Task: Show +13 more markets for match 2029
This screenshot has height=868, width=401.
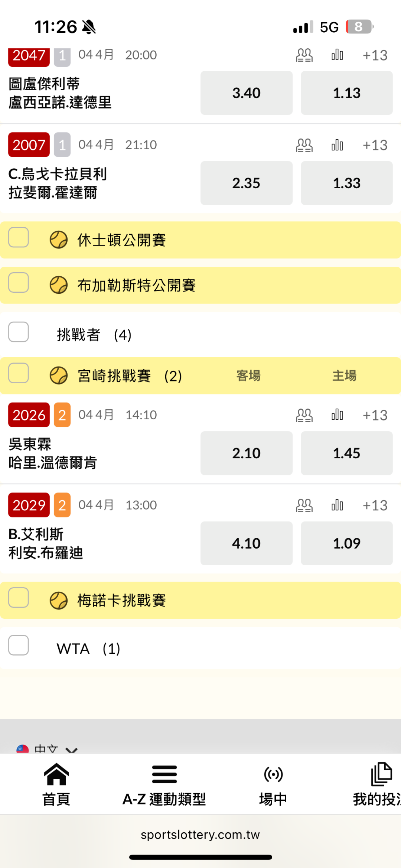Action: pos(375,505)
